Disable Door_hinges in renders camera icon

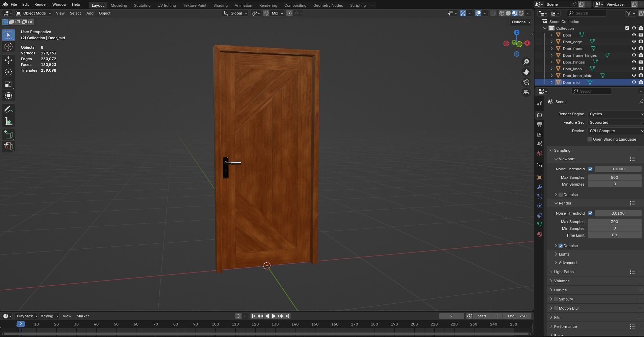coord(641,62)
